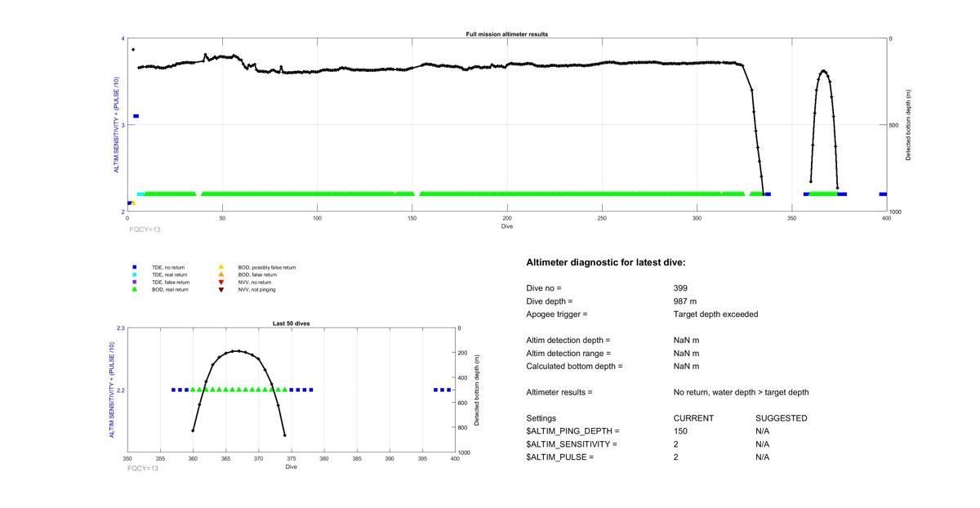
Task: Click 'Detected bottom depth (m)' axis label on full mission plot
Action: [908, 125]
